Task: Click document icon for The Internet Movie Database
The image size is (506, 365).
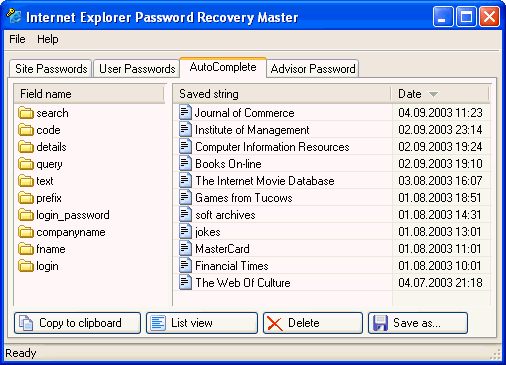Action: [185, 180]
